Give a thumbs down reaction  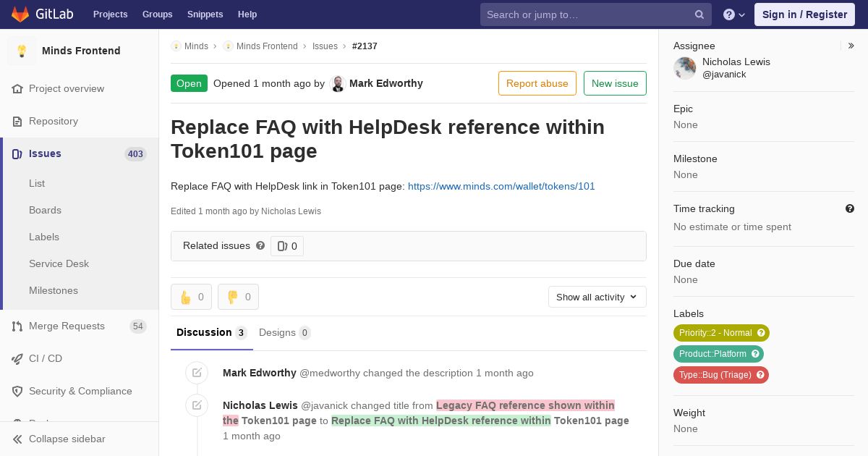(238, 297)
